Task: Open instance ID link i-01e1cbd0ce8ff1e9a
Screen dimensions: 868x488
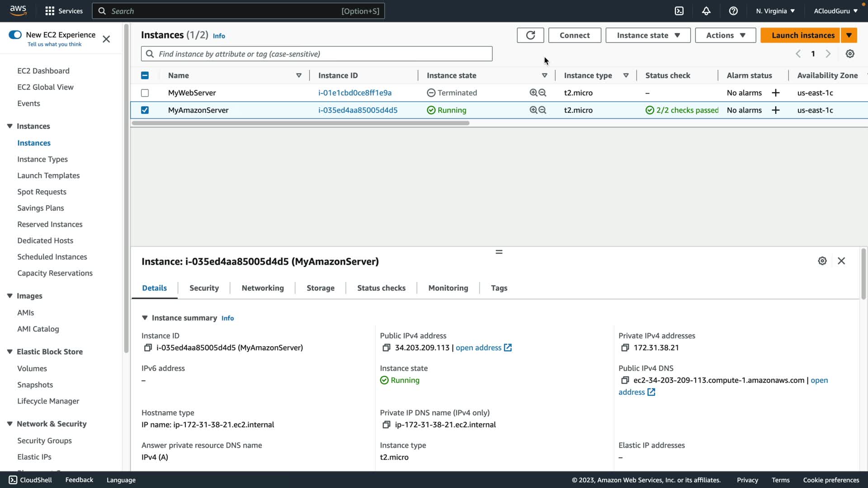Action: (x=355, y=93)
